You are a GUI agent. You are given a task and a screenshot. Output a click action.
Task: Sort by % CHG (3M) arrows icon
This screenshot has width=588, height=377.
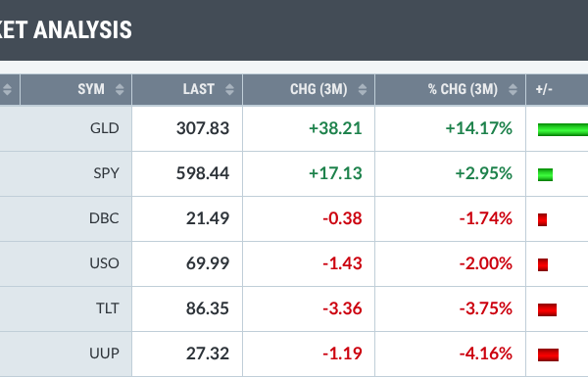coord(513,89)
